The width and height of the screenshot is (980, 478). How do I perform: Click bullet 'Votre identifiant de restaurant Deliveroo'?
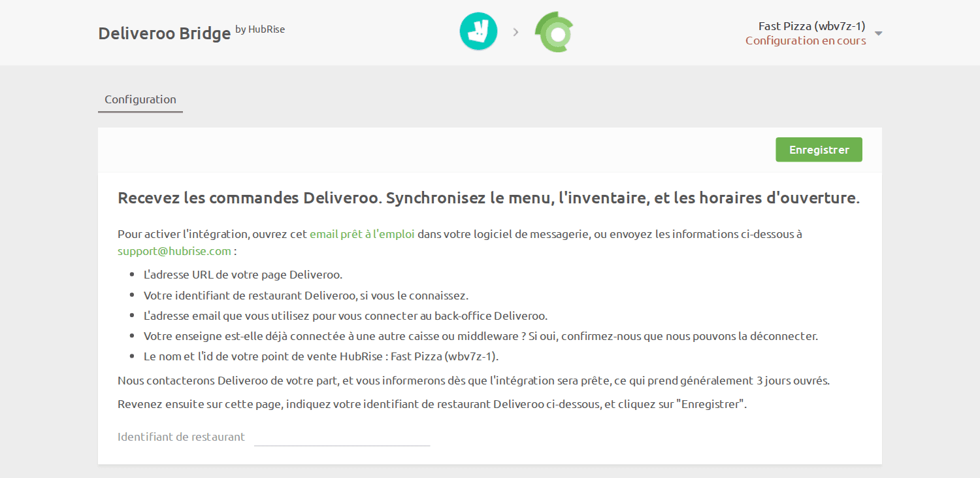point(306,296)
